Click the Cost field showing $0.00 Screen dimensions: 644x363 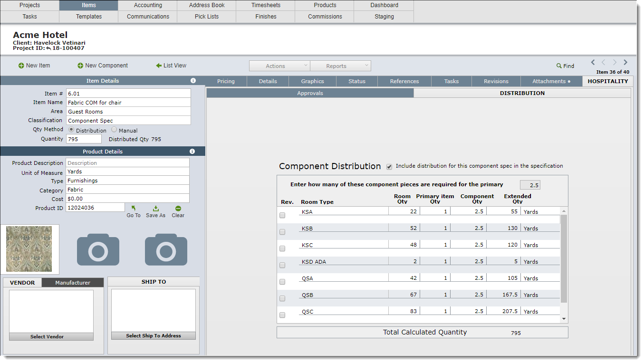pyautogui.click(x=127, y=199)
